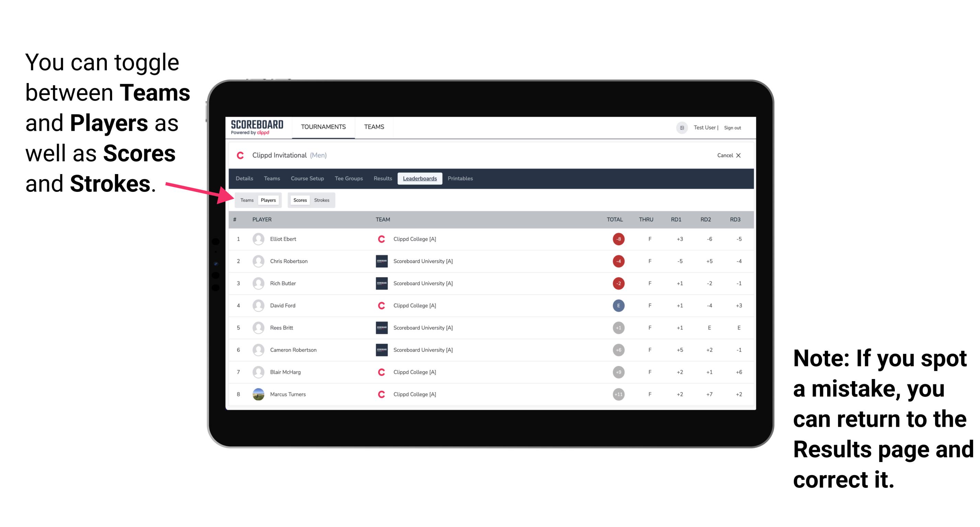Click Clippd College team icon row 1
This screenshot has width=980, height=527.
point(379,239)
